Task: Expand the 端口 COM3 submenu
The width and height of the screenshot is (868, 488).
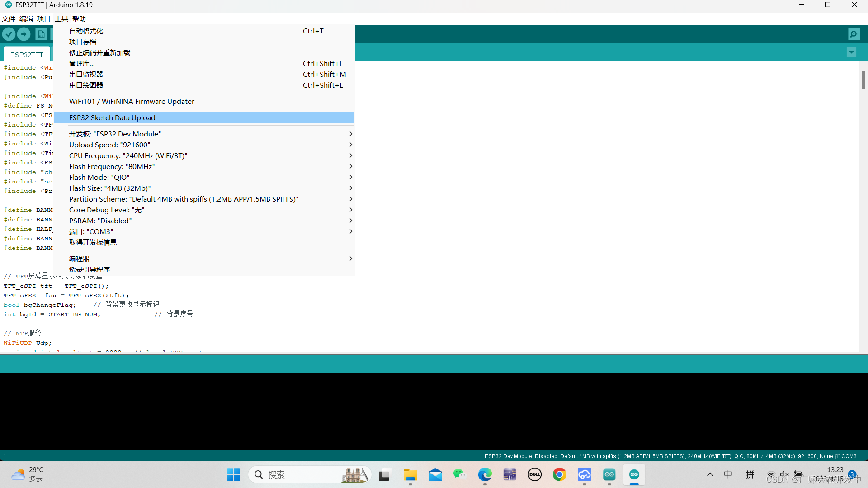Action: 204,231
